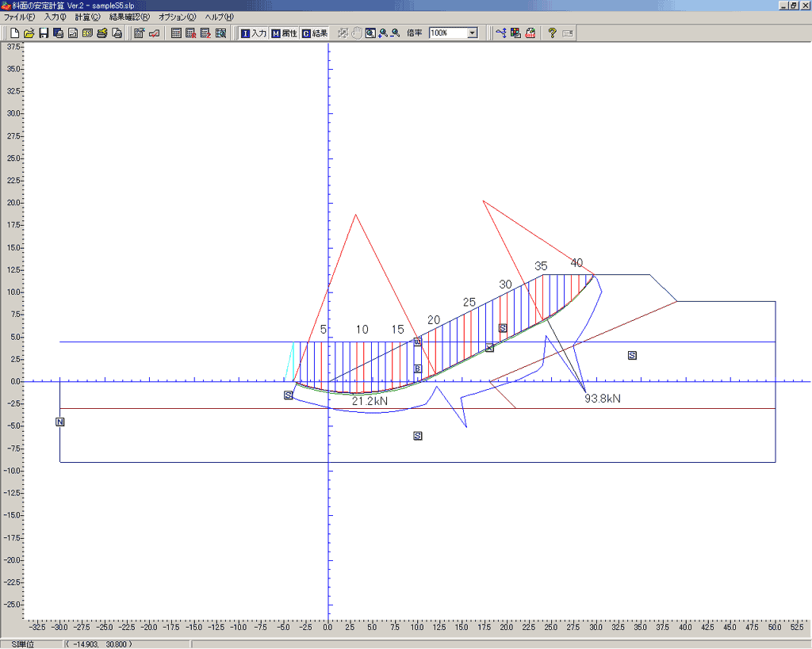Click the zoom in magnifier icon
The image size is (812, 649).
click(x=383, y=33)
